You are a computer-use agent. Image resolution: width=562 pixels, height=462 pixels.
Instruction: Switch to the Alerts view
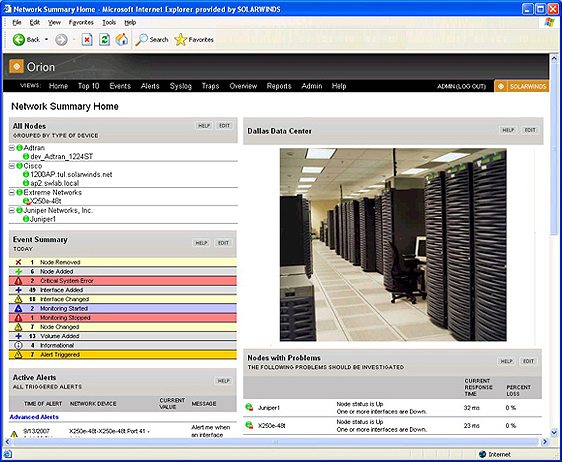click(150, 86)
